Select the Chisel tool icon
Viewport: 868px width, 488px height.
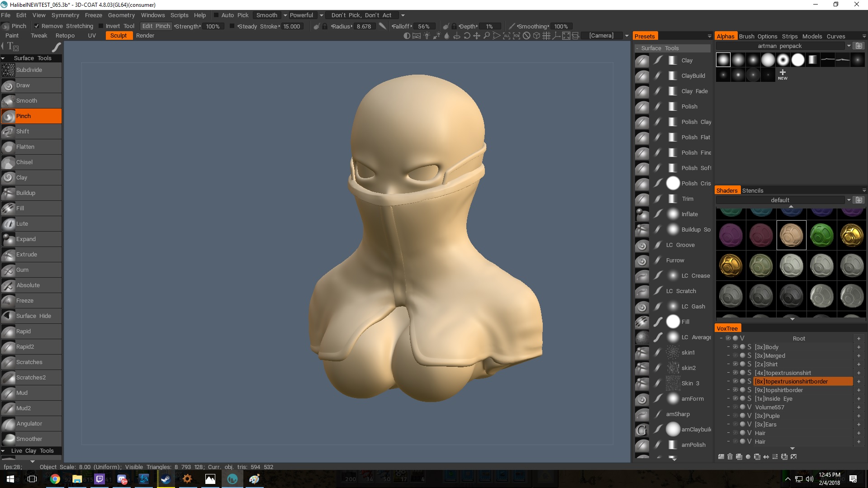point(8,162)
